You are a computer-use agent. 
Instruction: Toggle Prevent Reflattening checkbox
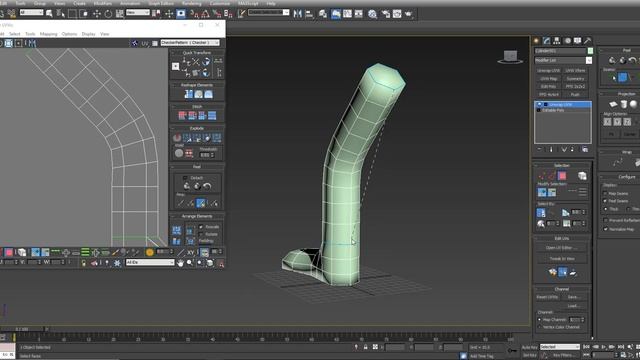click(605, 220)
